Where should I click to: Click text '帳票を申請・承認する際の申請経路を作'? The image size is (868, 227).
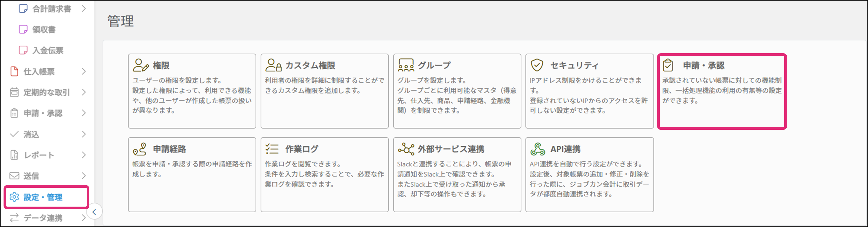pyautogui.click(x=192, y=164)
